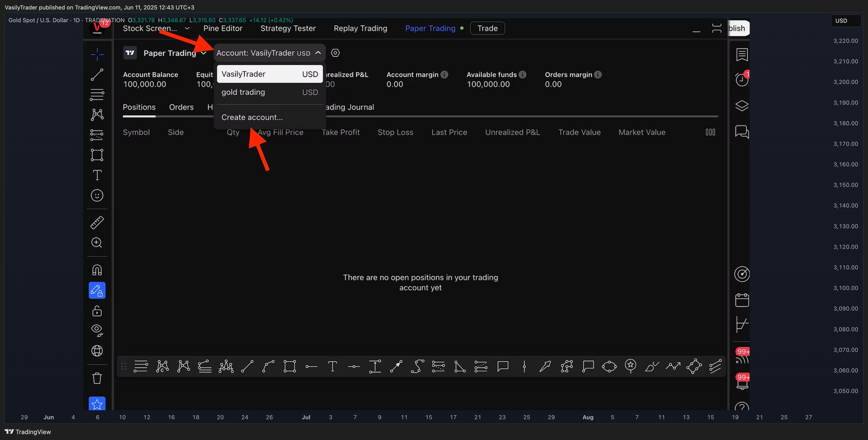Click the trash remove objects icon

tap(97, 378)
